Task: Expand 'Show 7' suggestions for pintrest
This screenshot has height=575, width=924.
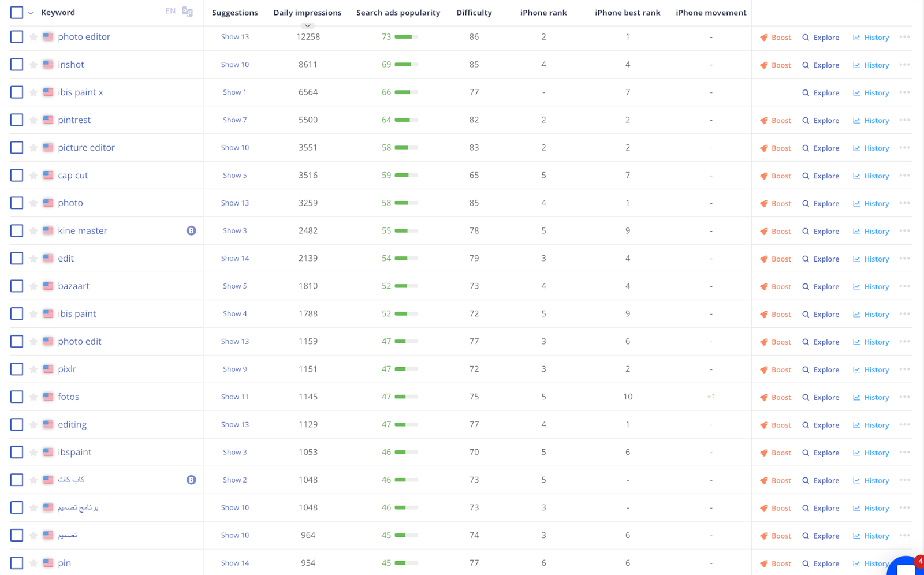Action: click(235, 120)
